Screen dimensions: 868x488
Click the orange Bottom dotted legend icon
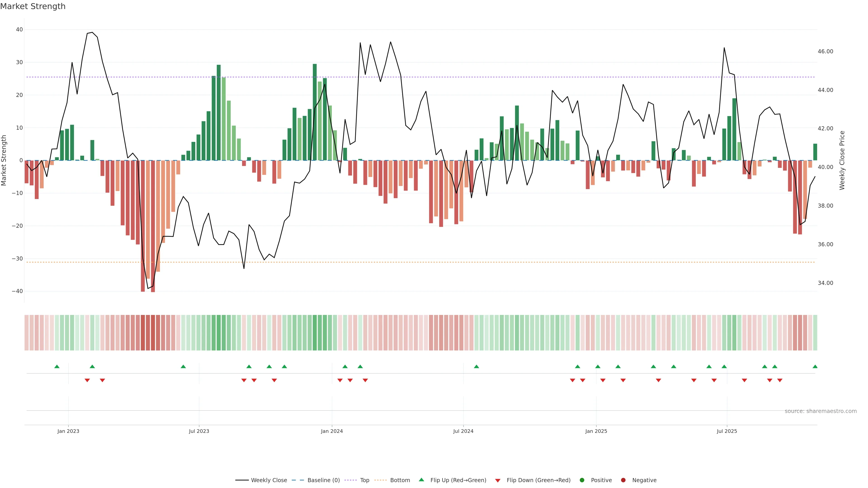[380, 480]
